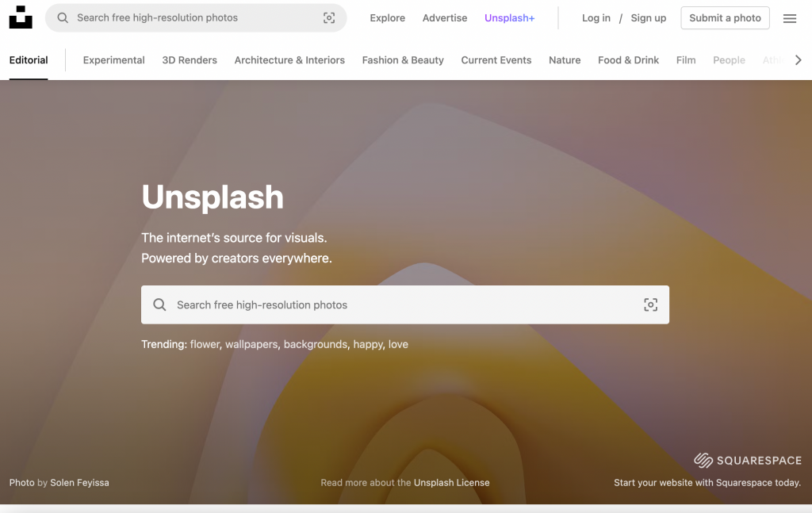
Task: Click the magnifier icon in hero search box
Action: (159, 304)
